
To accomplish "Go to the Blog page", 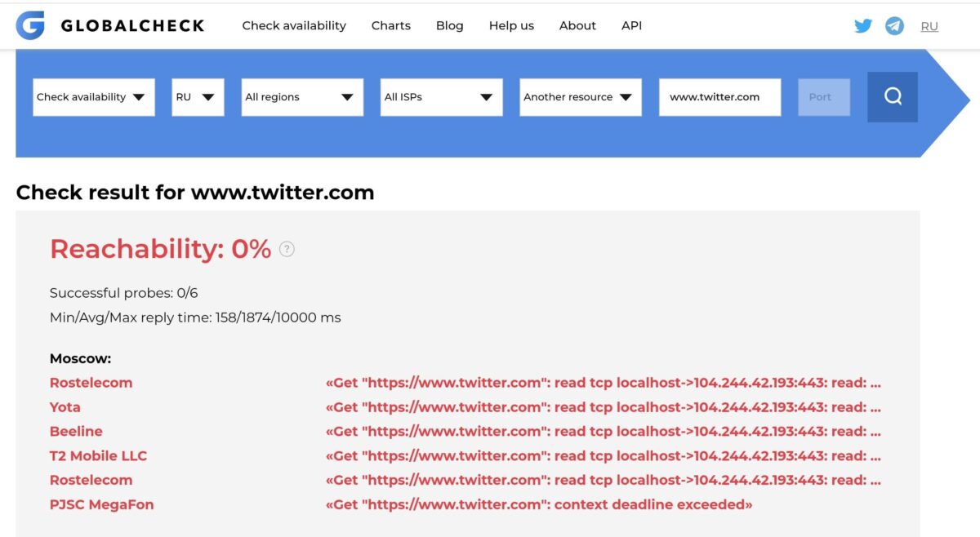I will [x=450, y=25].
